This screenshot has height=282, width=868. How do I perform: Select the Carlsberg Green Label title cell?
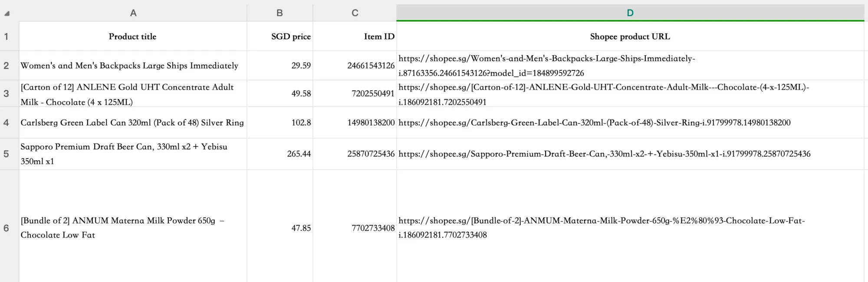[133, 123]
